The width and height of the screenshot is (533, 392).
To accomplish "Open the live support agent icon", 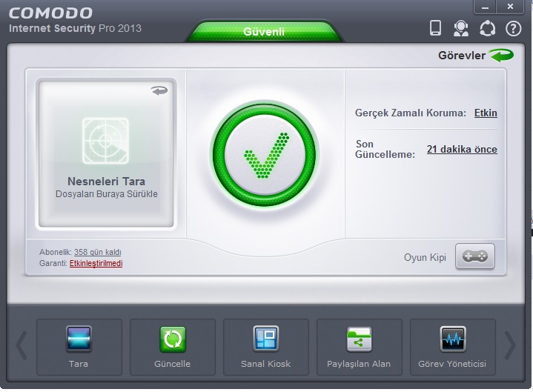I will click(x=461, y=29).
